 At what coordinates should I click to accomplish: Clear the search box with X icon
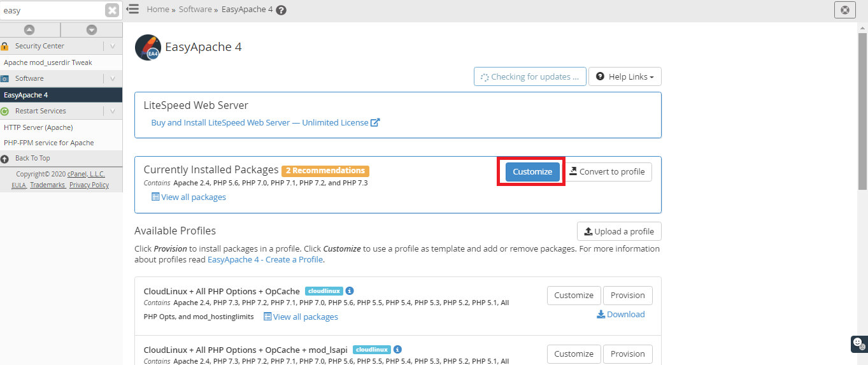tap(112, 10)
